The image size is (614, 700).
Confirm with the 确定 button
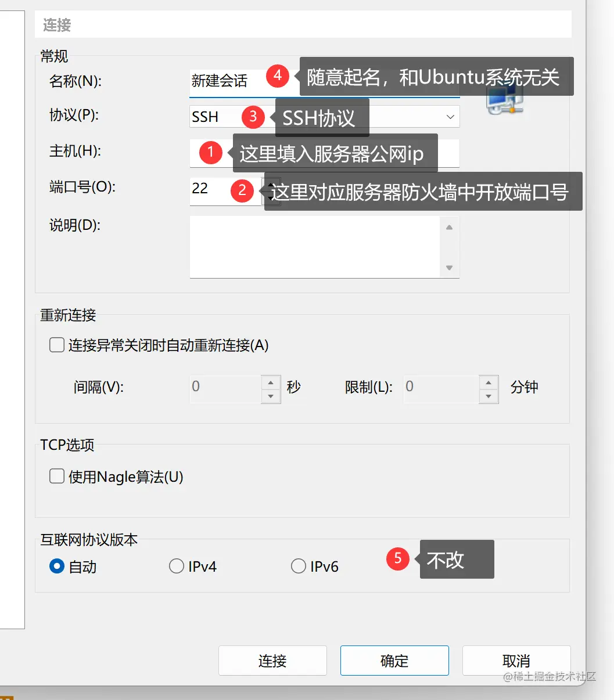pos(394,661)
